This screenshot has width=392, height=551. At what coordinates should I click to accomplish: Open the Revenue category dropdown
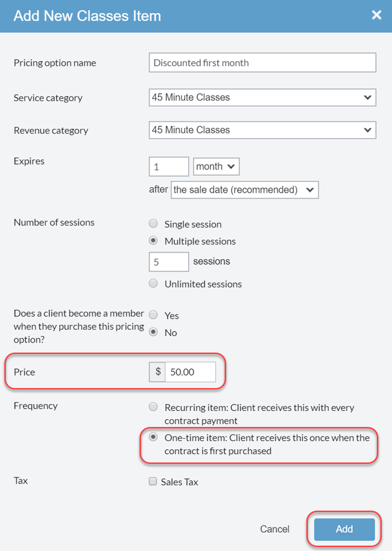pyautogui.click(x=262, y=130)
